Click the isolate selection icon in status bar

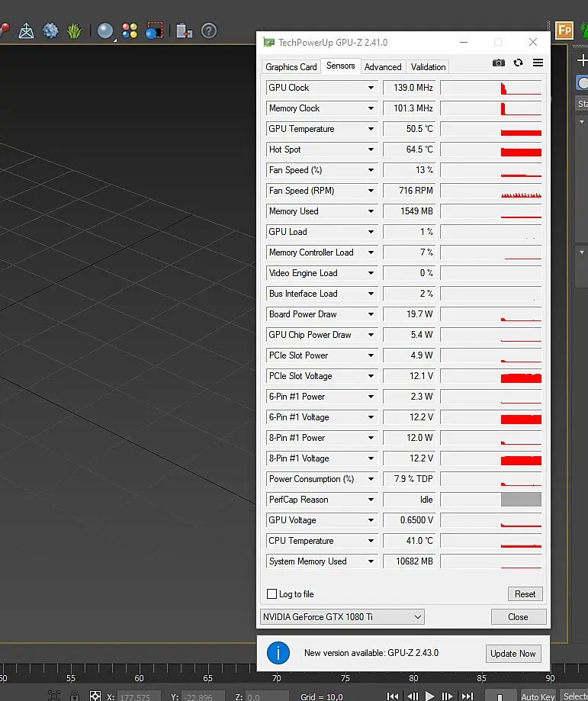[54, 696]
